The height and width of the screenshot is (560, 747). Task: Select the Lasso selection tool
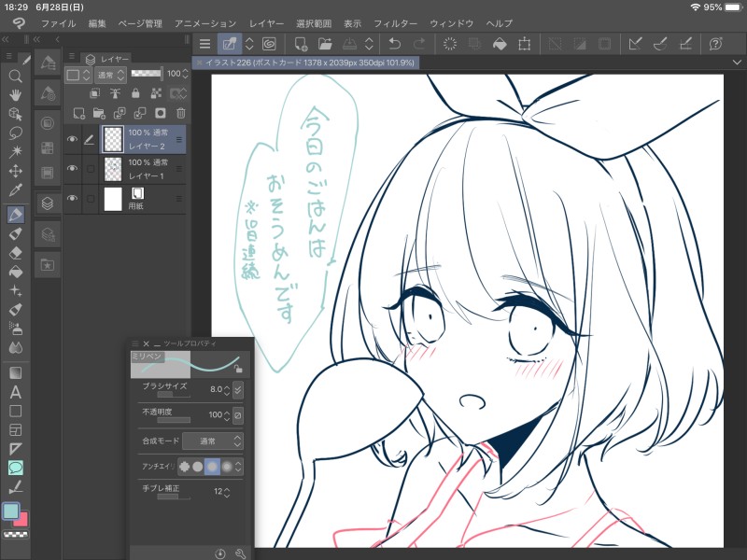pyautogui.click(x=15, y=133)
